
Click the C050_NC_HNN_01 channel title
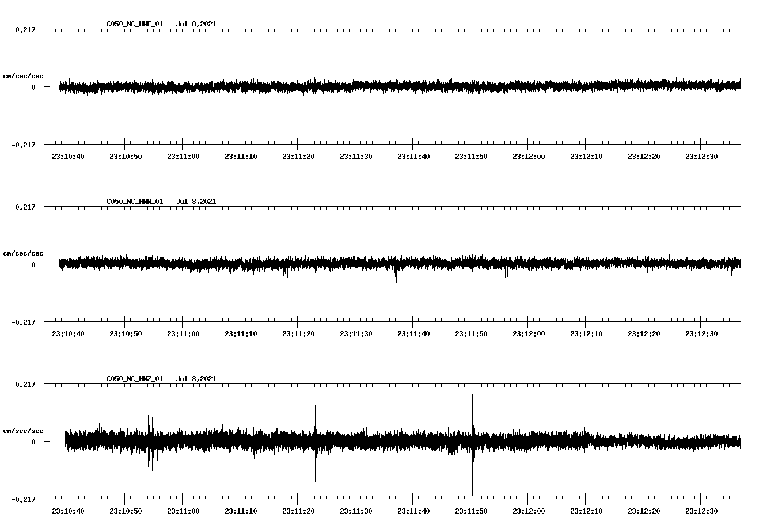tap(135, 202)
